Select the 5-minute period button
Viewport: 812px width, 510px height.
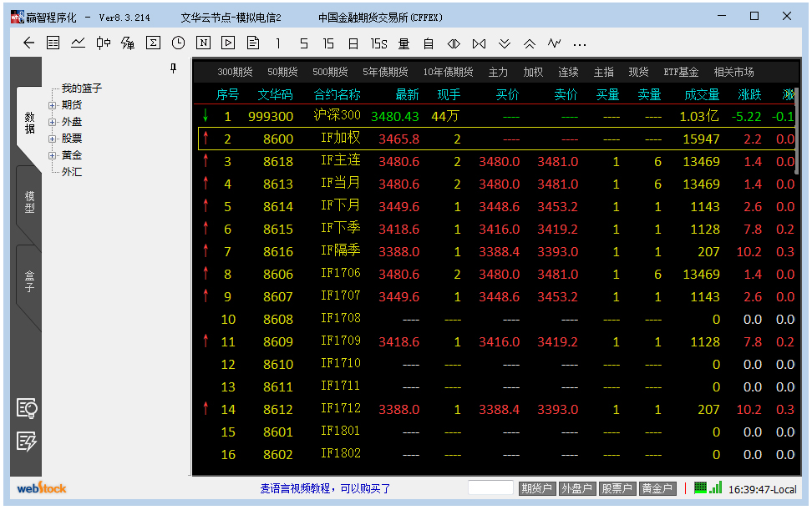[x=303, y=43]
